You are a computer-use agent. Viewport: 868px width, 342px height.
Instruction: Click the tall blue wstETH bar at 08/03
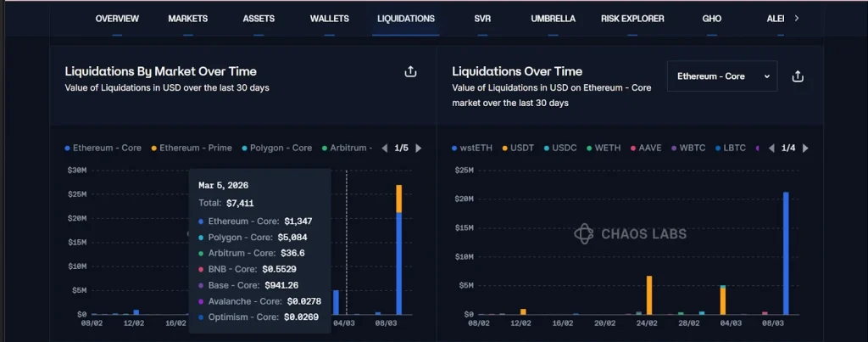[786, 253]
